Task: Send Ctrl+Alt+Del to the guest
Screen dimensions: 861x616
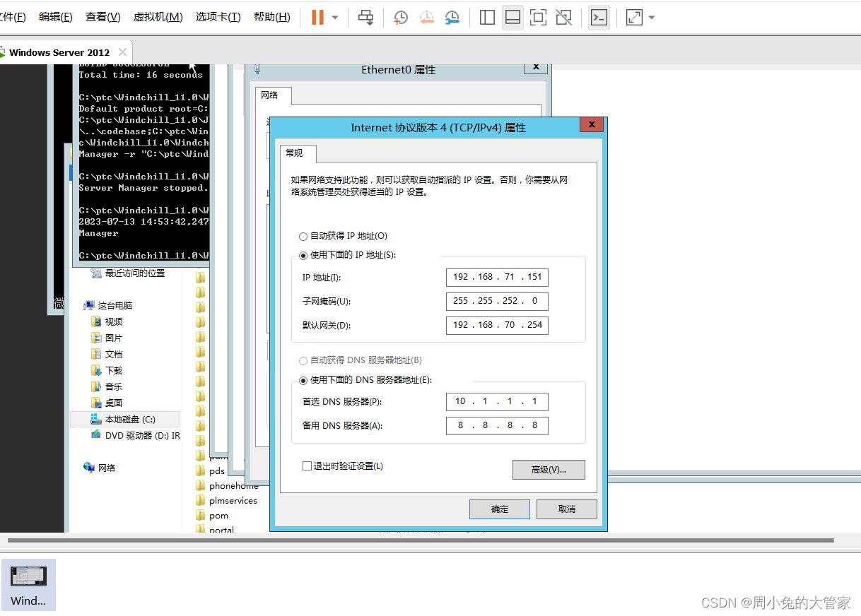Action: tap(365, 17)
